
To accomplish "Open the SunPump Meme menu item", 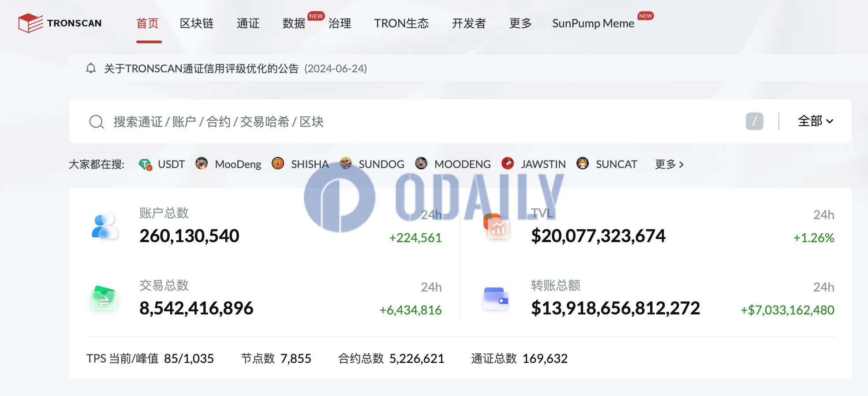I will (x=593, y=23).
